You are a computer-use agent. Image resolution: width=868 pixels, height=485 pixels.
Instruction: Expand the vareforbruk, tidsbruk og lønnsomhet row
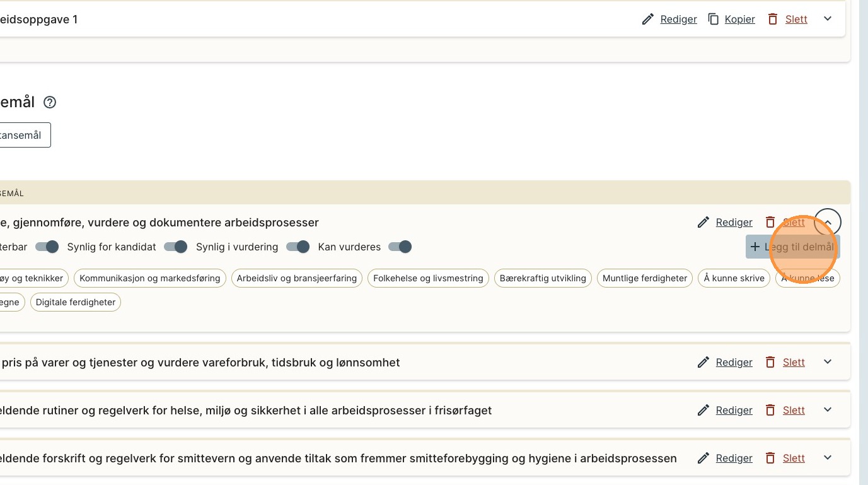[x=828, y=362]
